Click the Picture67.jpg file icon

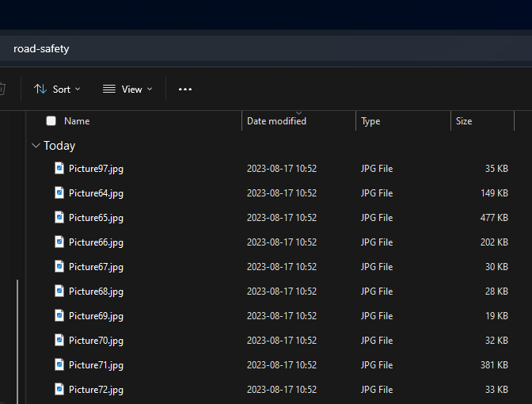(x=59, y=266)
